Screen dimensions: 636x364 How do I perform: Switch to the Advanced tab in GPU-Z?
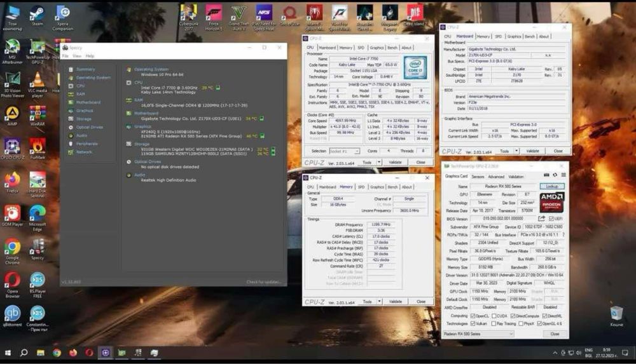(496, 177)
